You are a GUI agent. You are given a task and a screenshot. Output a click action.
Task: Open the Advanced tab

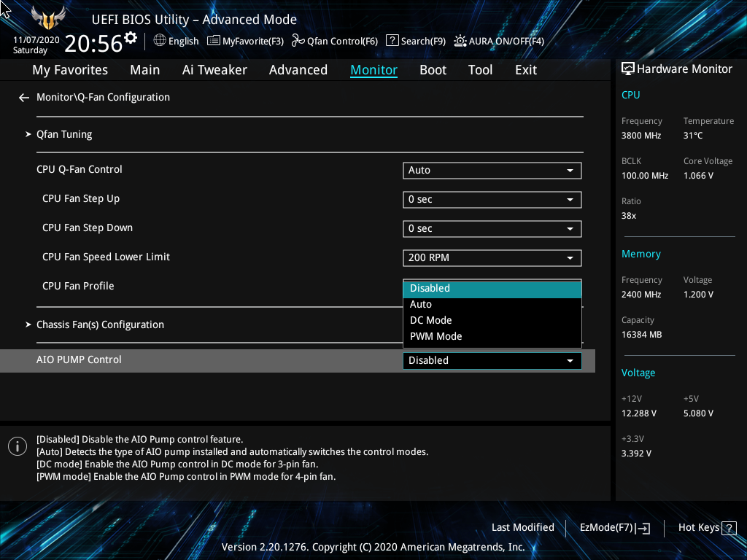click(298, 70)
